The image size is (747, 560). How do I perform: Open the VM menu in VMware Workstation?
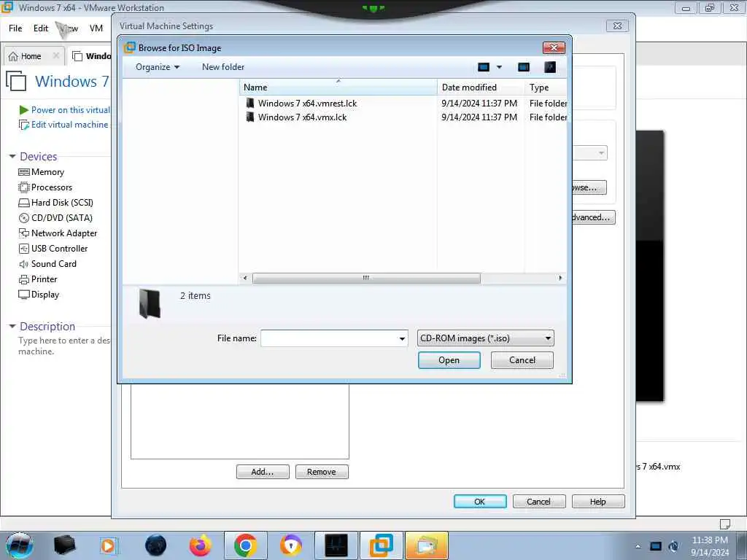click(x=96, y=28)
